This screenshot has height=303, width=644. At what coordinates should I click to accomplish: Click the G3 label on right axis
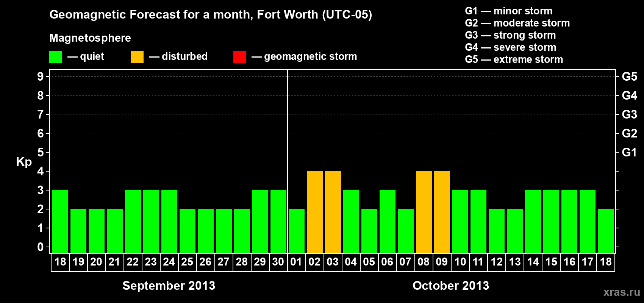pyautogui.click(x=630, y=114)
